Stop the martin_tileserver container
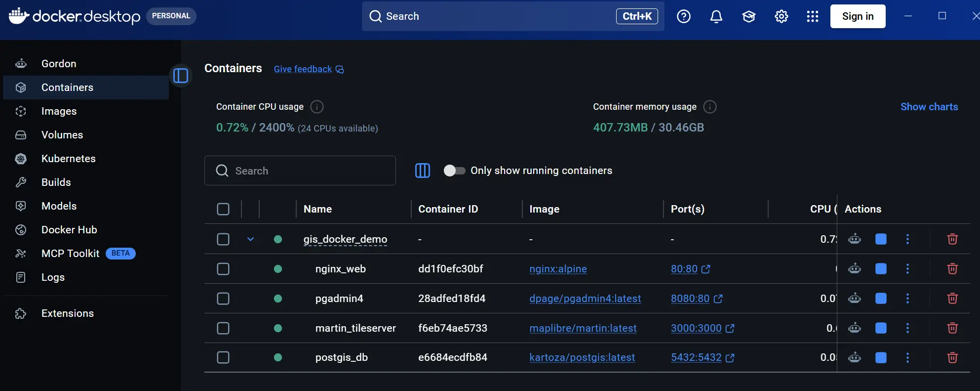The width and height of the screenshot is (980, 391). (881, 328)
